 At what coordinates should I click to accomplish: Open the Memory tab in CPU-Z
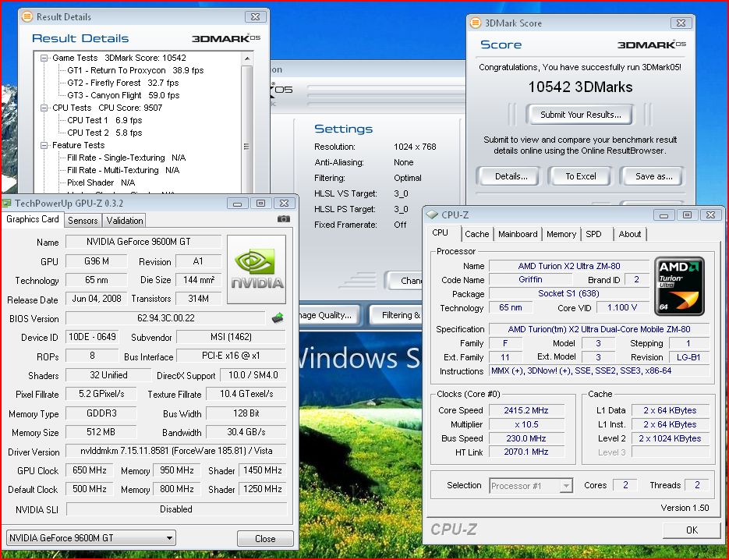[561, 234]
